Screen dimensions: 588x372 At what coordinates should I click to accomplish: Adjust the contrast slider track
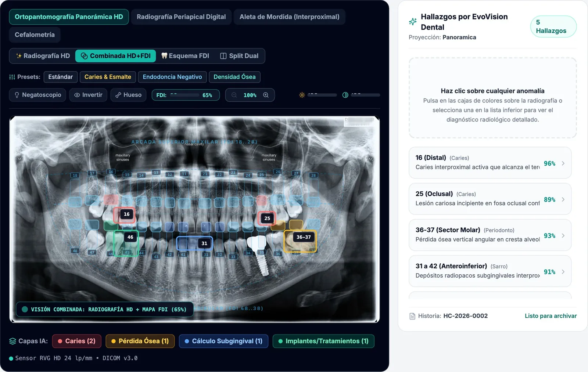366,95
